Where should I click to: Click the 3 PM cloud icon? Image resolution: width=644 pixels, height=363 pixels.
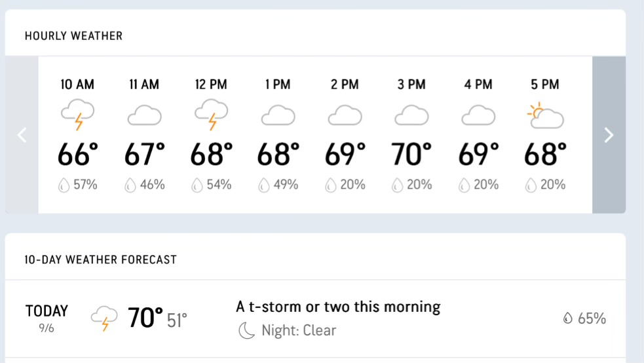(x=411, y=117)
